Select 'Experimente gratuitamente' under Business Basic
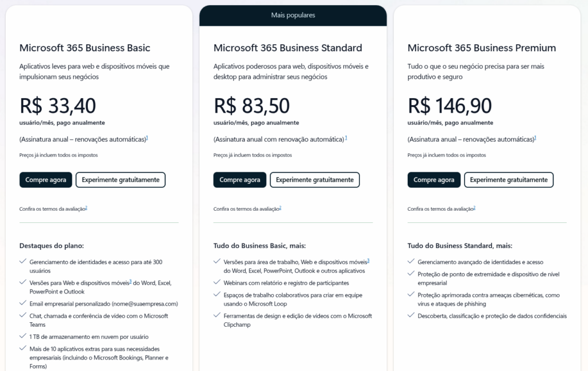588x371 pixels. point(120,180)
